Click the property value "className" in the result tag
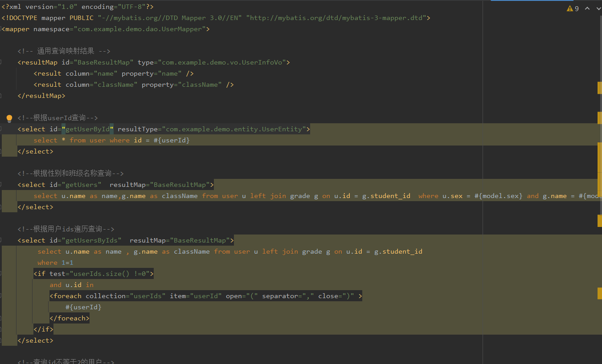Viewport: 602px width, 364px height. (200, 85)
